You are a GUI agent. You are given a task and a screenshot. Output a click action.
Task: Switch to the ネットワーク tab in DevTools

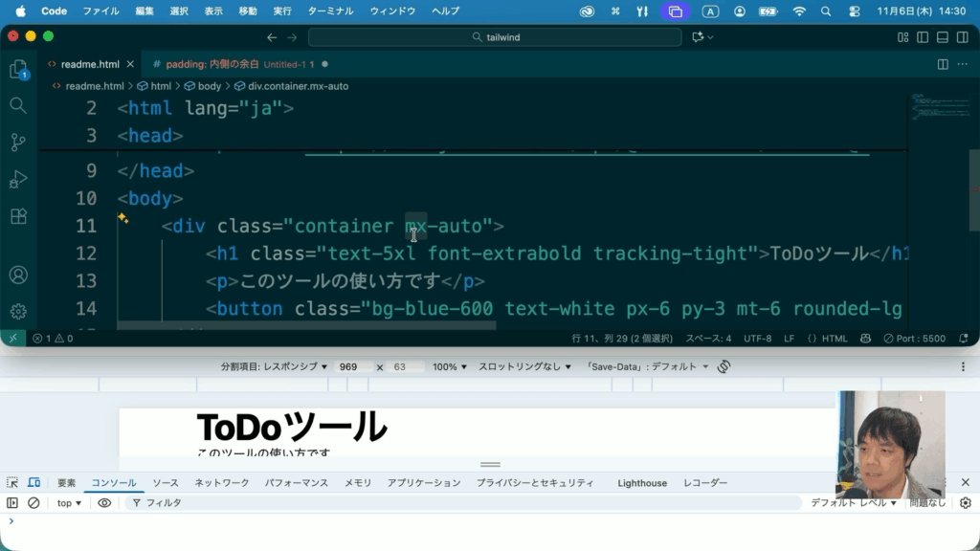pyautogui.click(x=222, y=483)
